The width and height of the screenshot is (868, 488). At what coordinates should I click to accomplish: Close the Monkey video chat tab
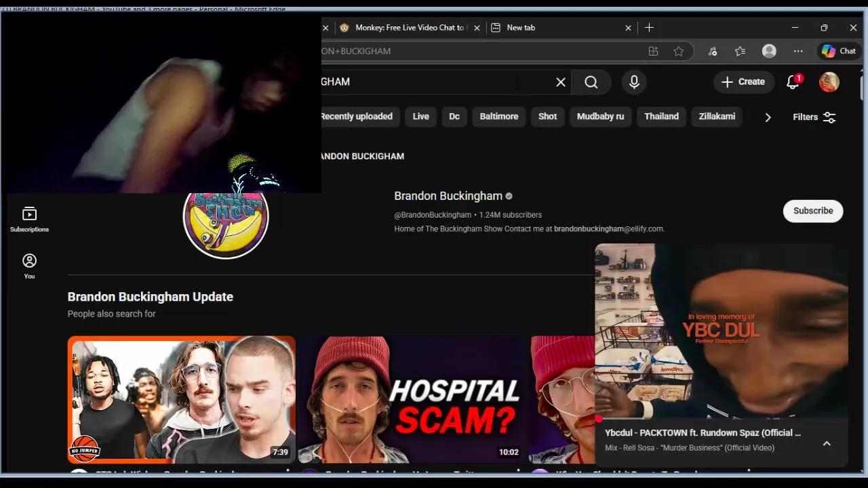click(x=477, y=28)
